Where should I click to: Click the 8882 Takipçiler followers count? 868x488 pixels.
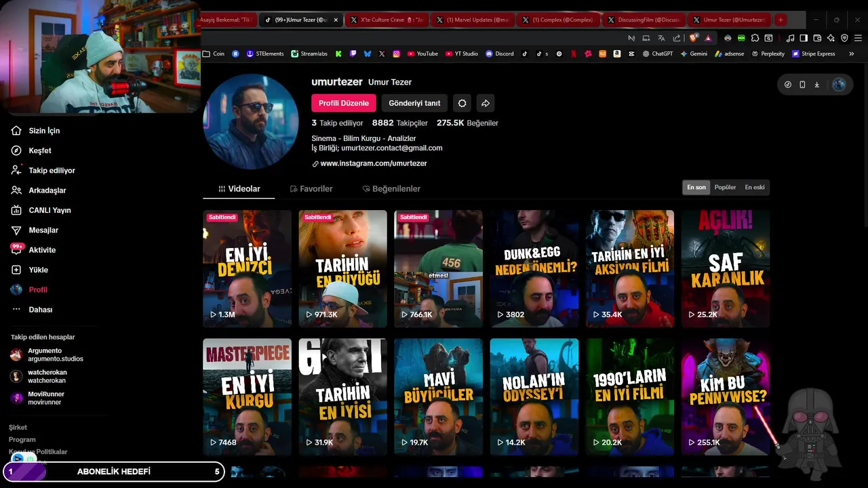tap(400, 123)
